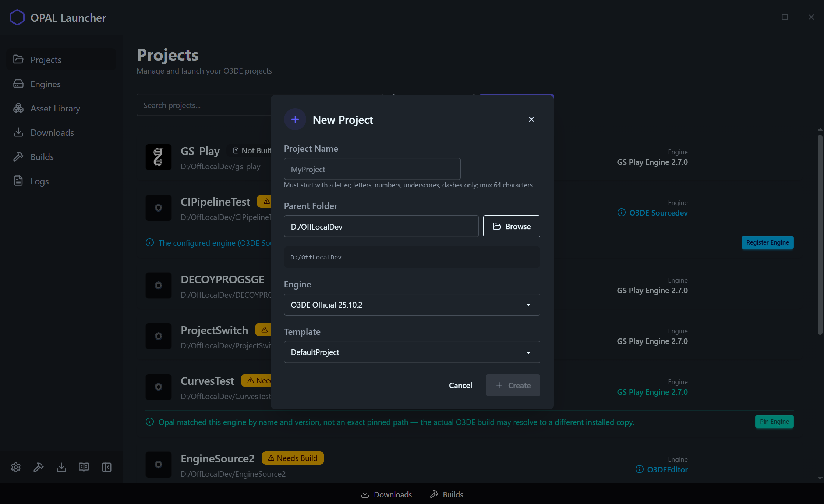Open documentation with the book icon
Viewport: 824px width, 504px height.
click(x=84, y=467)
